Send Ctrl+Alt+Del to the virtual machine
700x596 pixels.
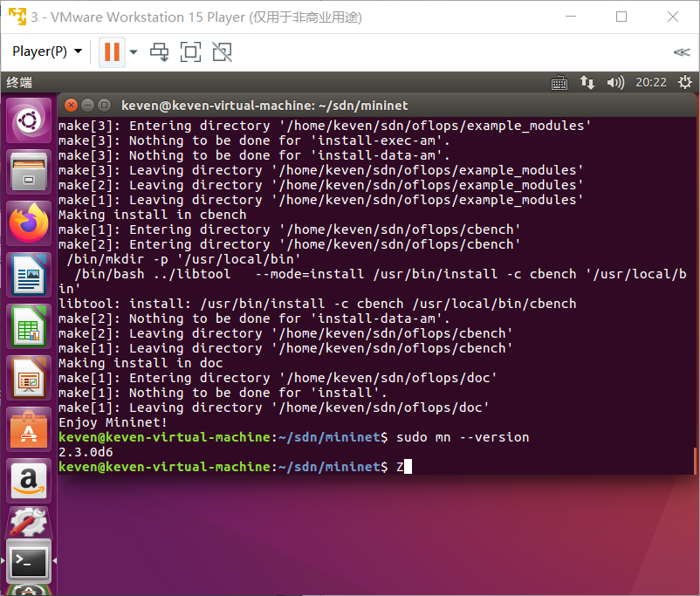coord(160,51)
